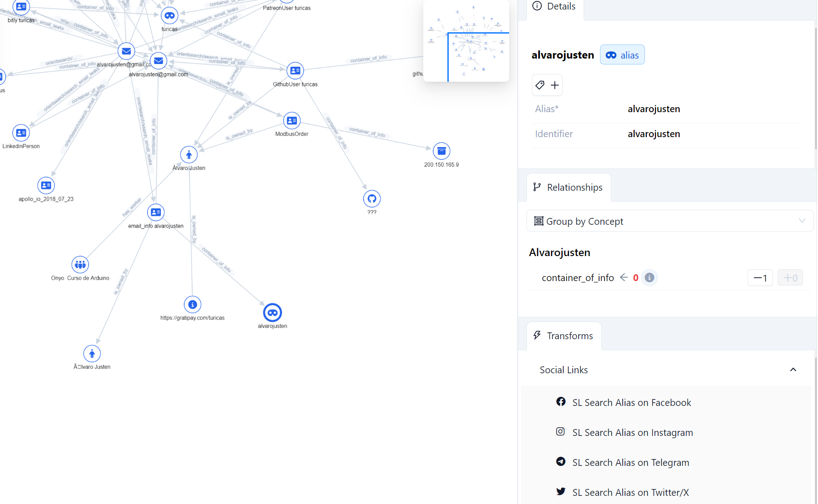Viewport: 818px width, 504px height.
Task: Collapse the Social Links section
Action: click(793, 370)
